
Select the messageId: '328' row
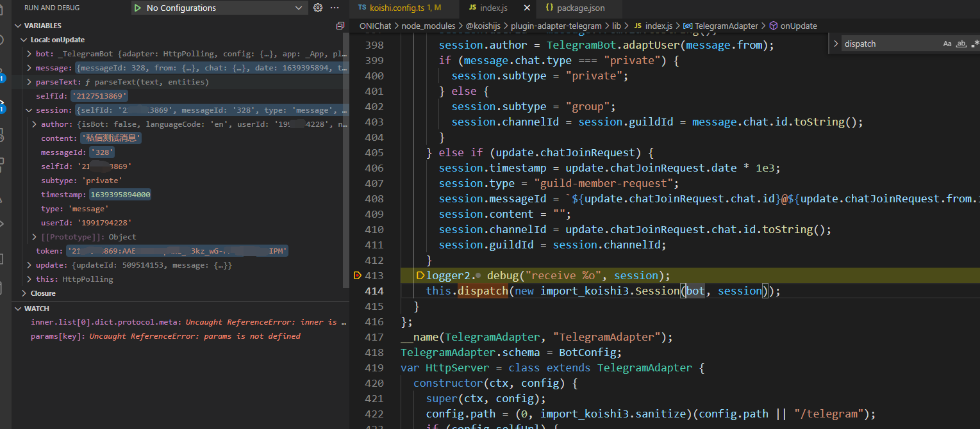pos(181,152)
